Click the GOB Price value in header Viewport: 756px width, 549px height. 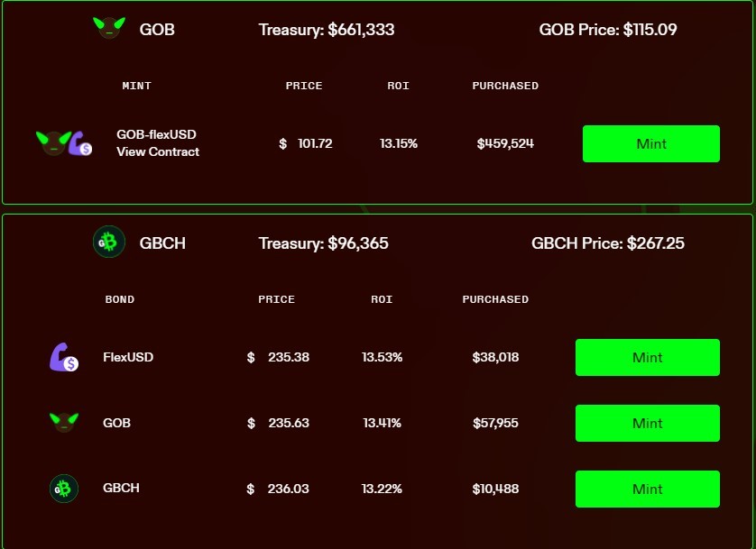pyautogui.click(x=650, y=30)
